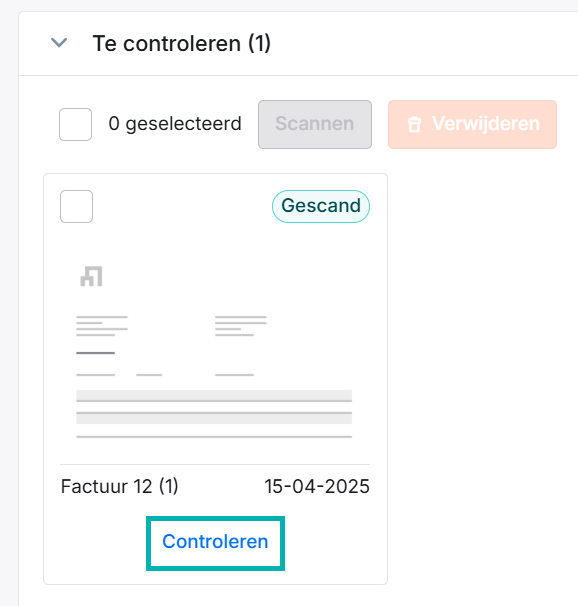The width and height of the screenshot is (578, 606).
Task: Click the gray table rows in invoice preview
Action: click(x=214, y=407)
